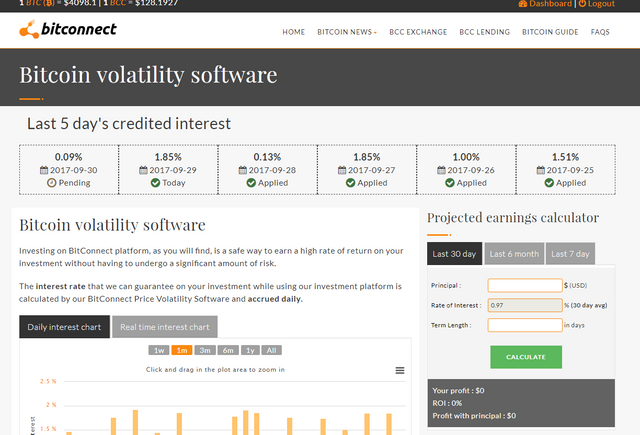
Task: Set chart range to 1m
Action: point(182,350)
